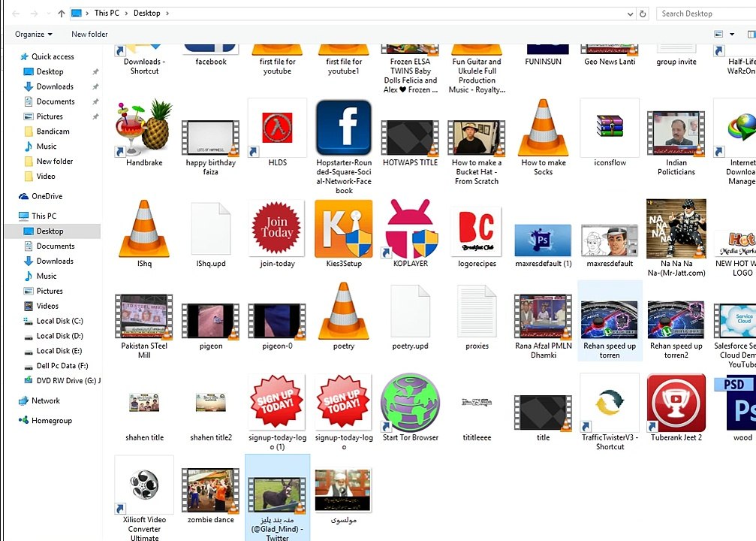Screen dimensions: 756x541
Task: Select the HLDS shortcut icon
Action: (277, 128)
